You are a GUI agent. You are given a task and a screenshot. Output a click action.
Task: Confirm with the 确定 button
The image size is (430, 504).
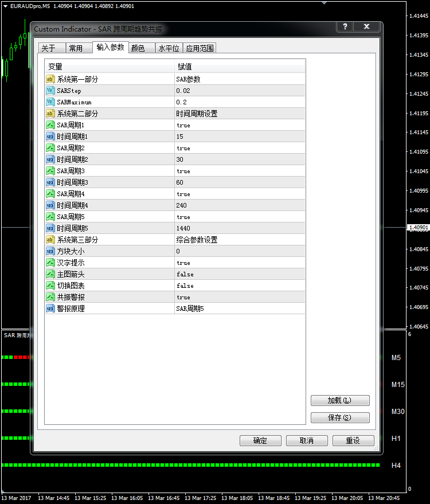point(260,440)
